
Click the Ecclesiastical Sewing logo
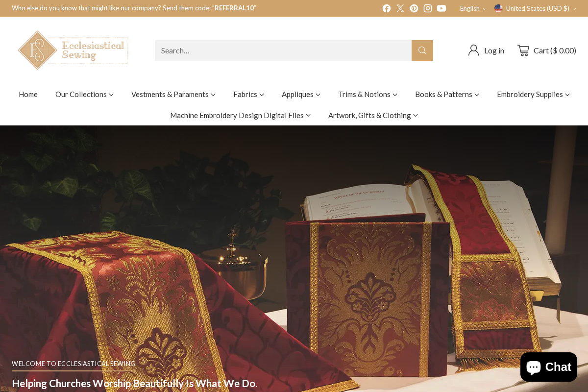[x=73, y=50]
